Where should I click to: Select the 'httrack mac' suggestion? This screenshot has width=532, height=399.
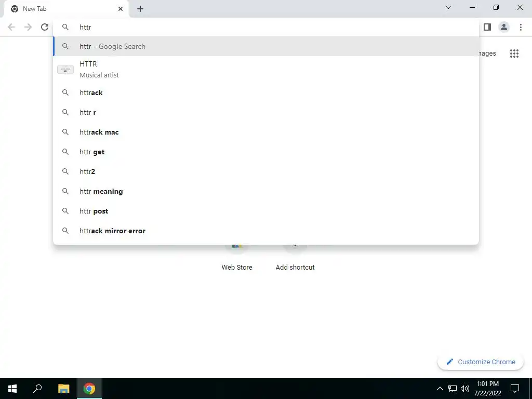tap(266, 132)
